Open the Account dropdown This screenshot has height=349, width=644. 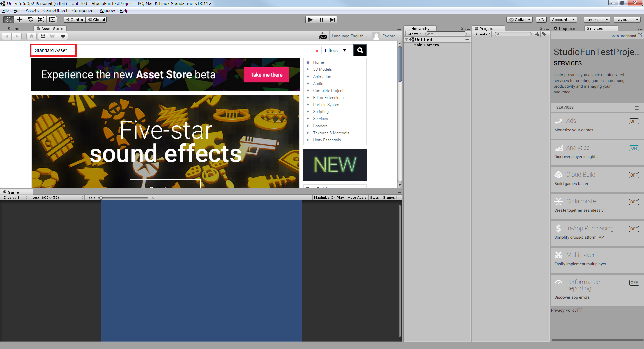(563, 20)
